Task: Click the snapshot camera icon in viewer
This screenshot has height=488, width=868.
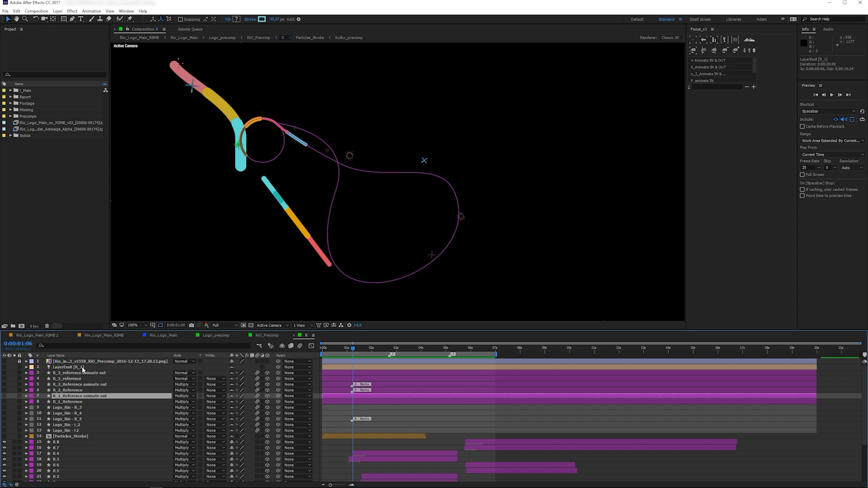Action: 192,325
